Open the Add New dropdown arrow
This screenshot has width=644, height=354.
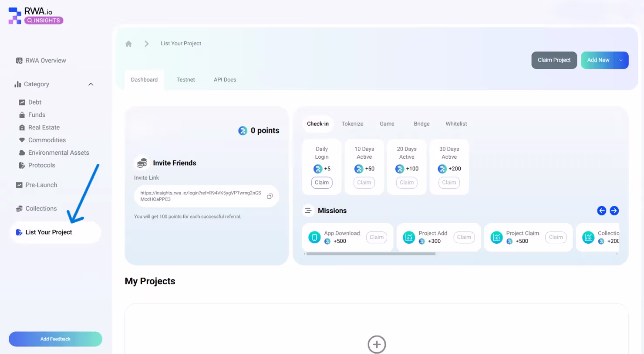(621, 60)
